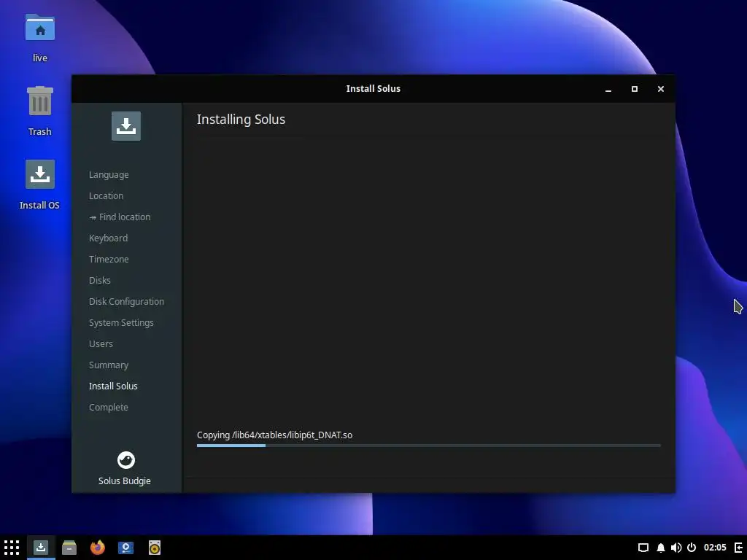This screenshot has height=560, width=747.
Task: Click the Installing Solus heading
Action: click(x=241, y=120)
